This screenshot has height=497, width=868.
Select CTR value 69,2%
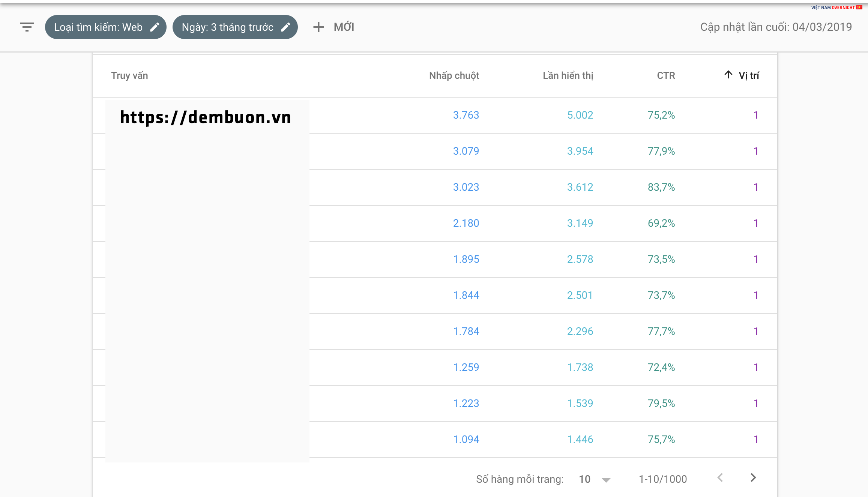[x=661, y=223]
